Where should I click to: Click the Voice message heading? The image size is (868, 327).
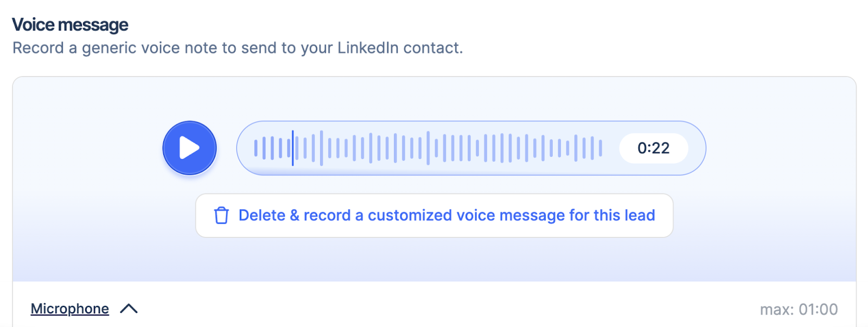pyautogui.click(x=70, y=25)
